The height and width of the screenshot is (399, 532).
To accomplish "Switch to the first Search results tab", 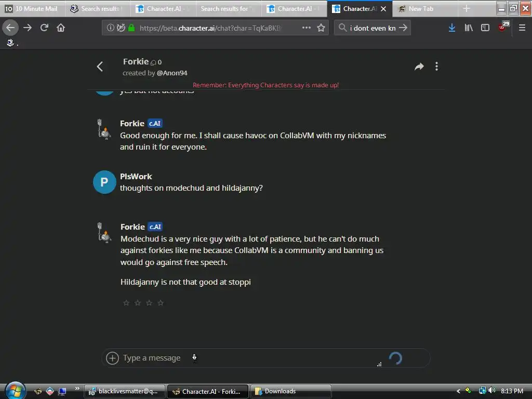I will (x=97, y=9).
